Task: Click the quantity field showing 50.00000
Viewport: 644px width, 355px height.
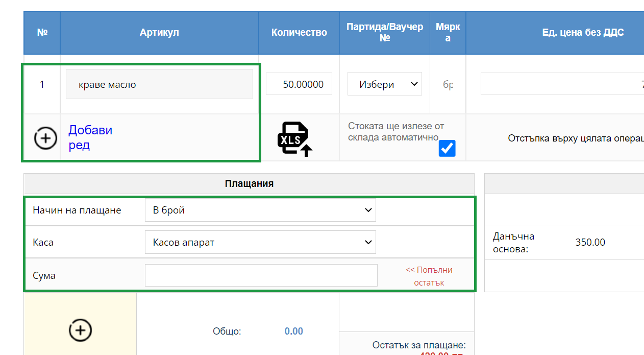Action: [x=299, y=84]
